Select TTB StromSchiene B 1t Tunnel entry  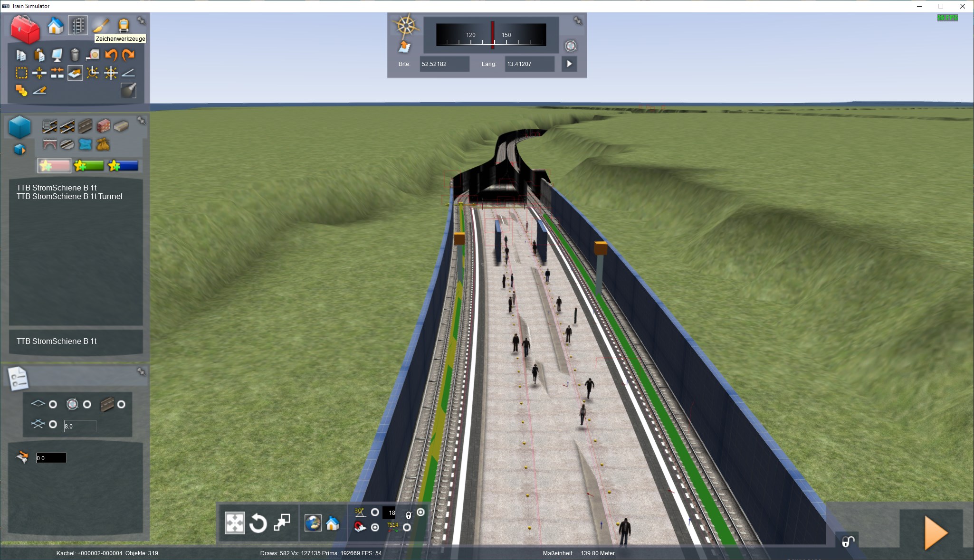(x=69, y=196)
